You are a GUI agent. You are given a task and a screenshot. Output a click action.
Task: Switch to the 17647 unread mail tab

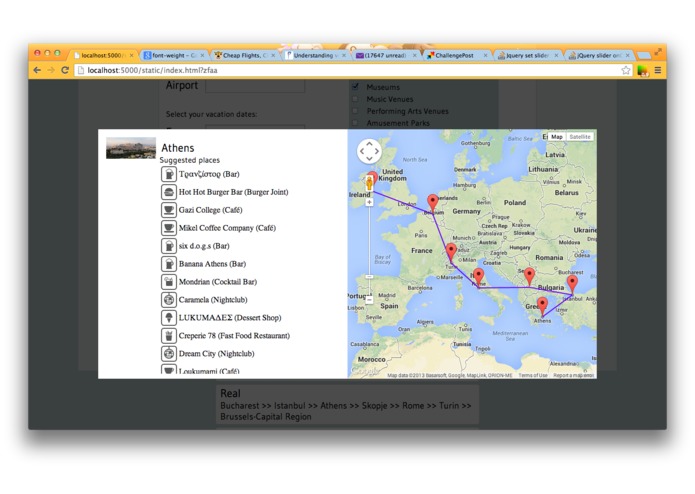click(386, 55)
